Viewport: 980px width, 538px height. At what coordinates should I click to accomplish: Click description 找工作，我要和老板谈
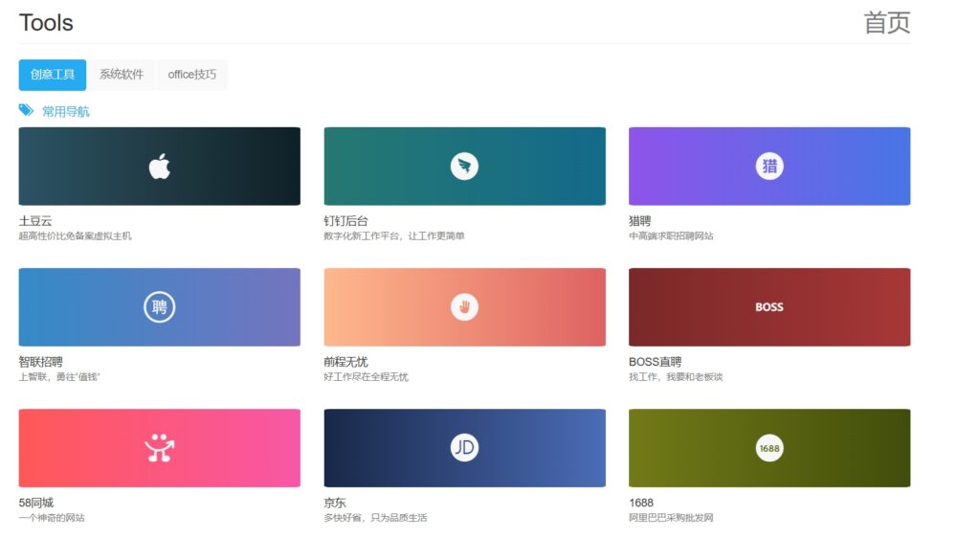(676, 377)
